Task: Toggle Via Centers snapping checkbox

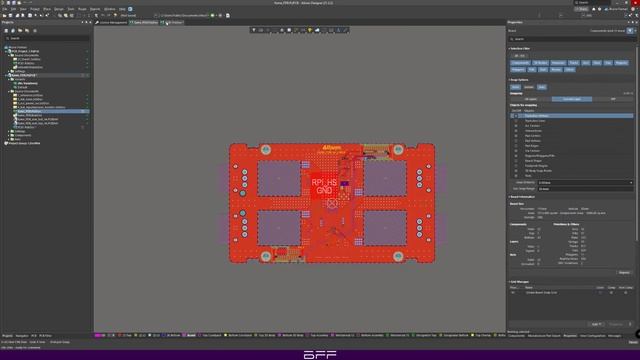Action: coord(516,151)
